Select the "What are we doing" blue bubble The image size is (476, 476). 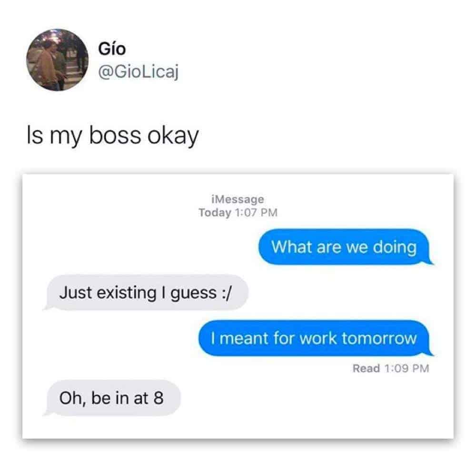point(346,247)
